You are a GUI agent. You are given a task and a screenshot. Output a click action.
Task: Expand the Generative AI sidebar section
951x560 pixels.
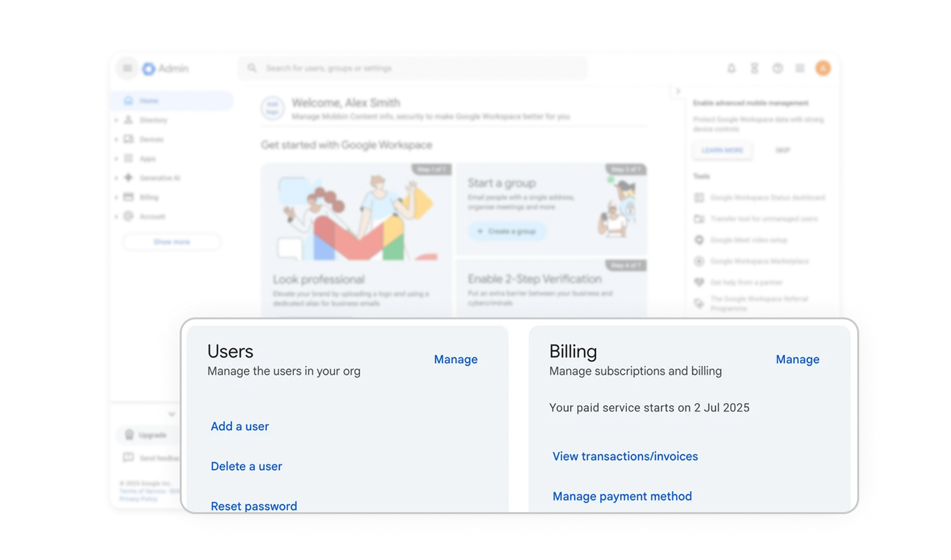coord(116,178)
